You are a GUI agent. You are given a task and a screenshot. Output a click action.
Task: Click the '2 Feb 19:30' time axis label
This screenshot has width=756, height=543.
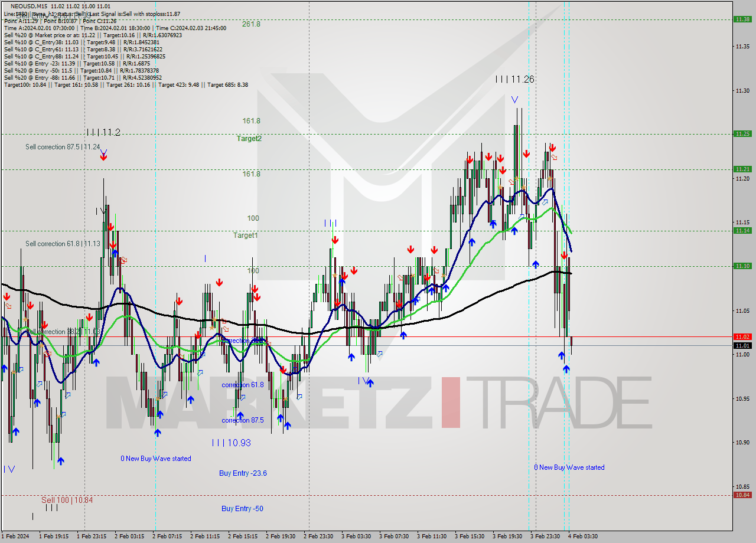tap(281, 537)
